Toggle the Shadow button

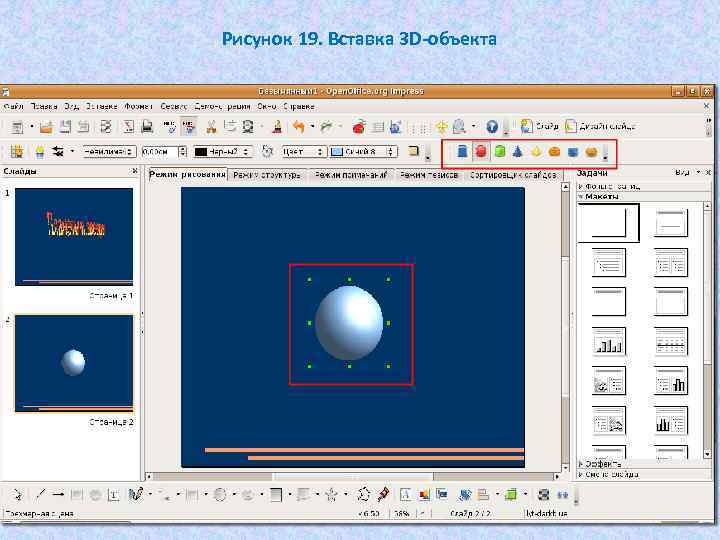(413, 151)
